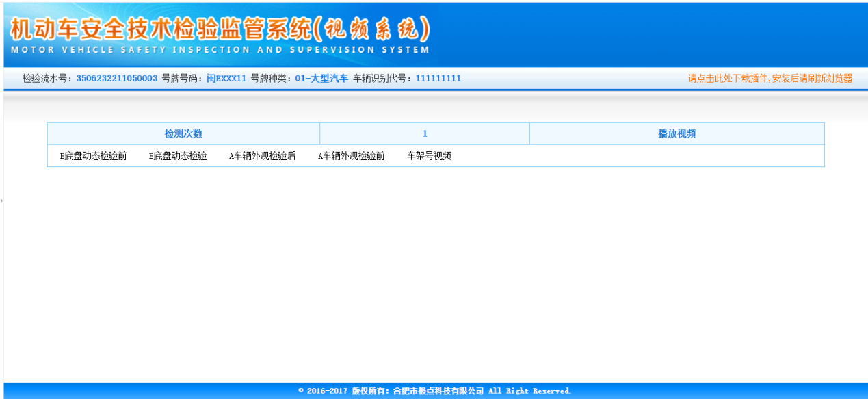The width and height of the screenshot is (868, 399).
Task: Click the 机动车安全技术检验监管系统 title logo
Action: pyautogui.click(x=161, y=29)
